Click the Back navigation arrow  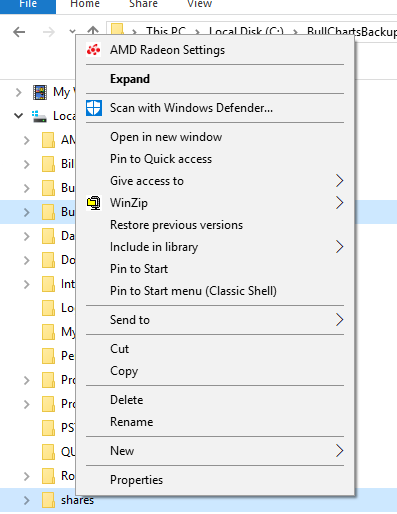tap(19, 32)
